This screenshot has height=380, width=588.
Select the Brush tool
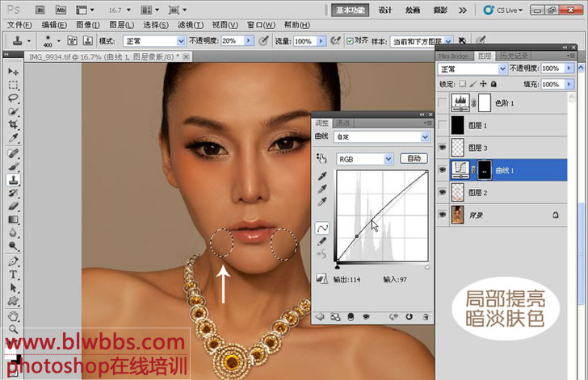pos(13,166)
